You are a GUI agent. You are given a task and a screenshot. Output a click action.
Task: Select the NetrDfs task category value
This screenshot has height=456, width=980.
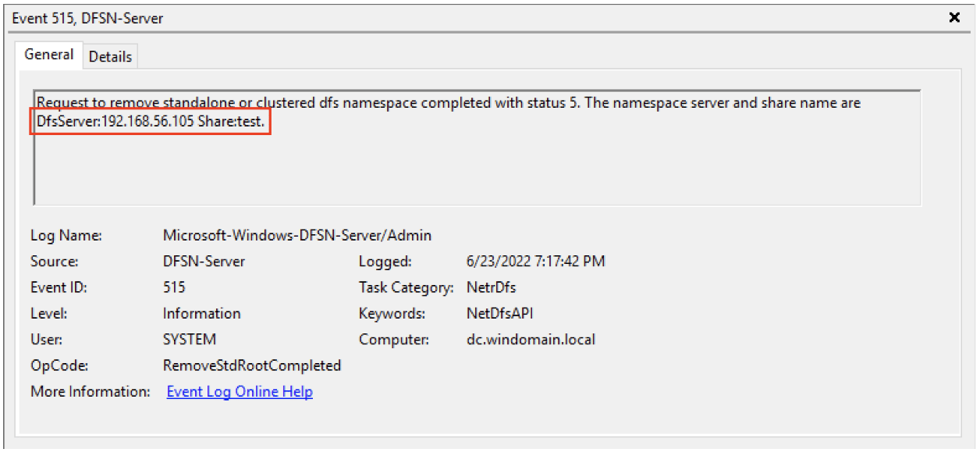pos(491,287)
